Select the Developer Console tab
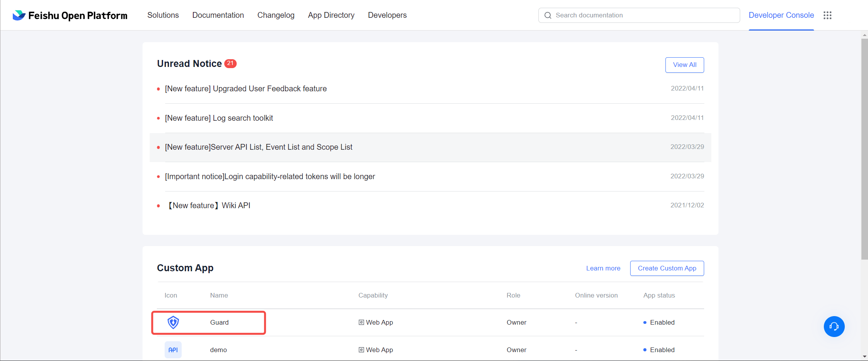 coord(781,15)
